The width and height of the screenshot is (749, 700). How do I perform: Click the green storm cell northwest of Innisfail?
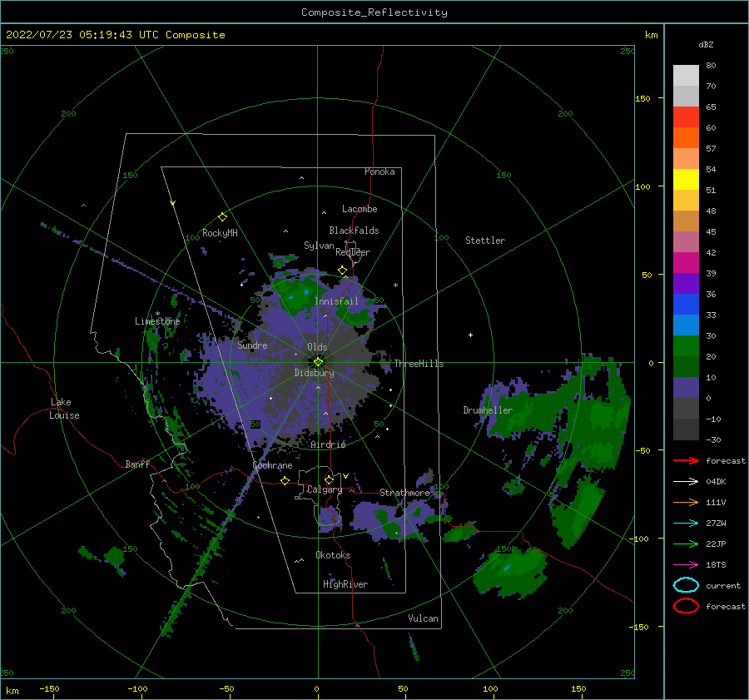click(x=296, y=295)
